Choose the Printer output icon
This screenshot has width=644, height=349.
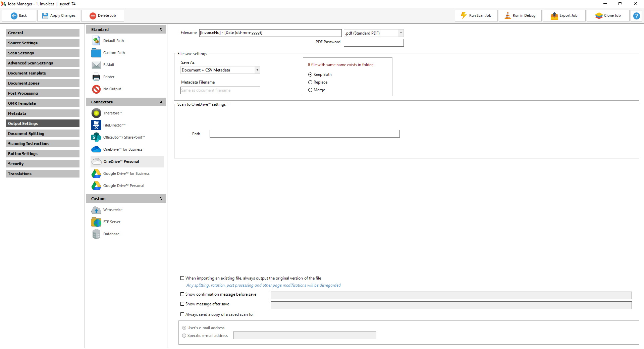[96, 77]
